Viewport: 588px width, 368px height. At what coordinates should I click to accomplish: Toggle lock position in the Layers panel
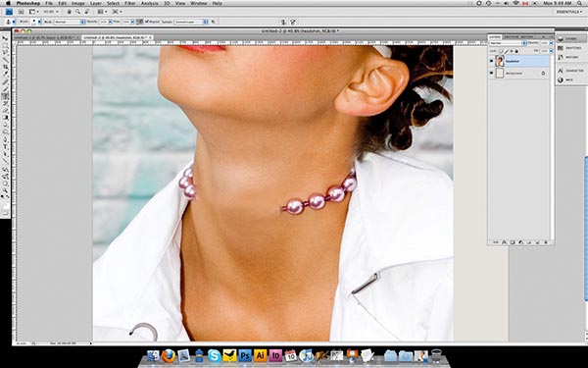coord(512,51)
